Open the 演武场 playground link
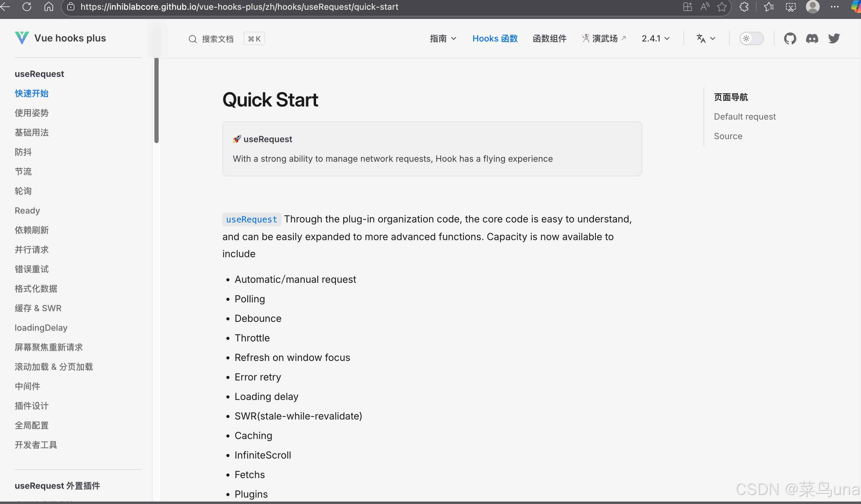This screenshot has height=504, width=861. coord(604,38)
